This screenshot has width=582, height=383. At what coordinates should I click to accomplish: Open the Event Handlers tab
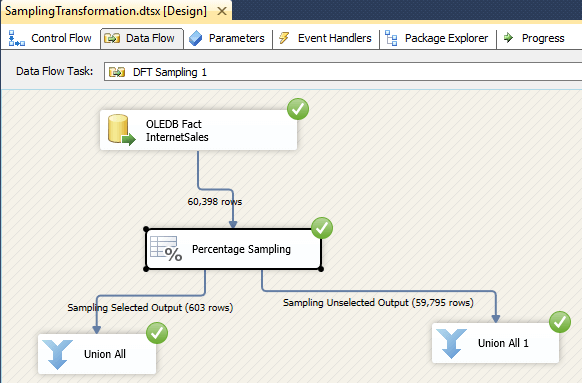tap(325, 38)
